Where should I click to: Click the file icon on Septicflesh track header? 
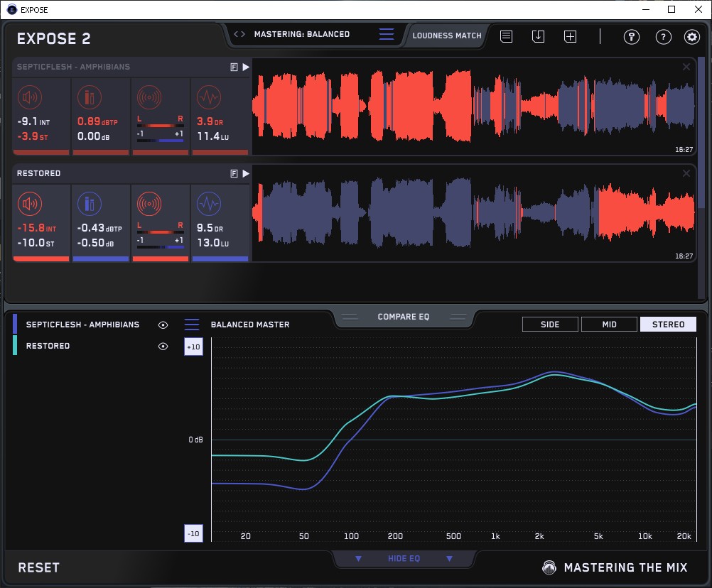234,67
